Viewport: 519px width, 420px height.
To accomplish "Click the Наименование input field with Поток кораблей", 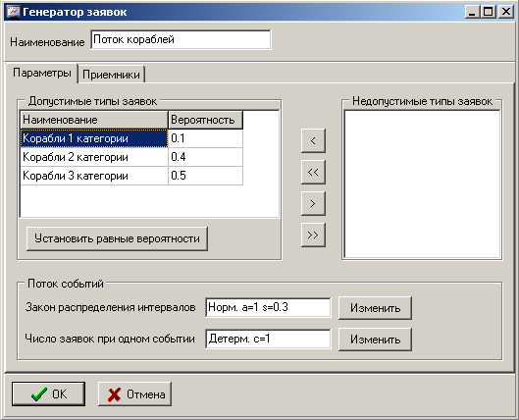I will (x=181, y=39).
